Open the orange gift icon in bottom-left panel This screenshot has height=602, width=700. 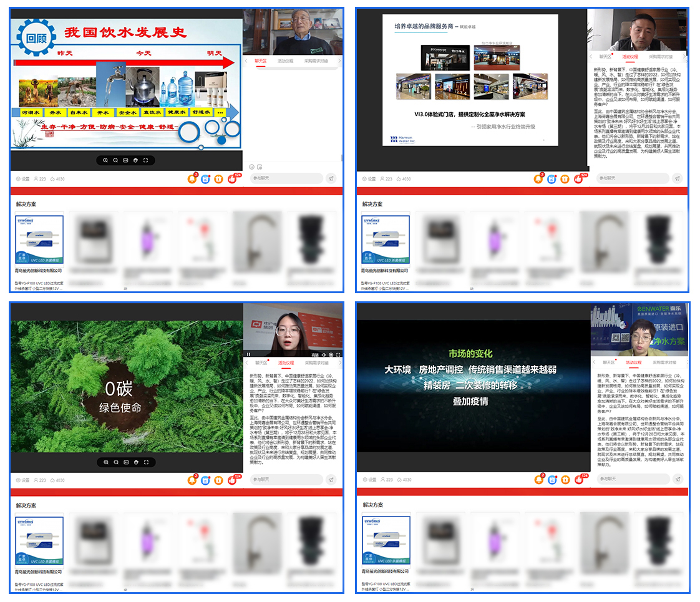pos(218,480)
